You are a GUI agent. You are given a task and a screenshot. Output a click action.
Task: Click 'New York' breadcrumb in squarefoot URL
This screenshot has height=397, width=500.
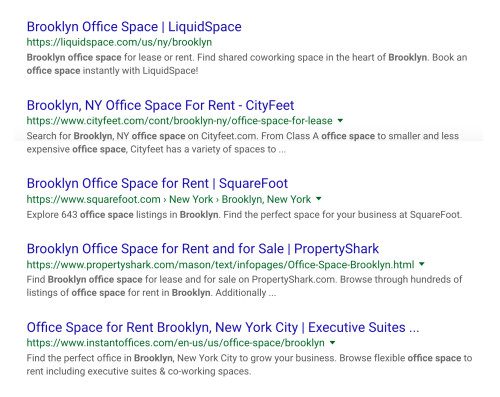[191, 199]
